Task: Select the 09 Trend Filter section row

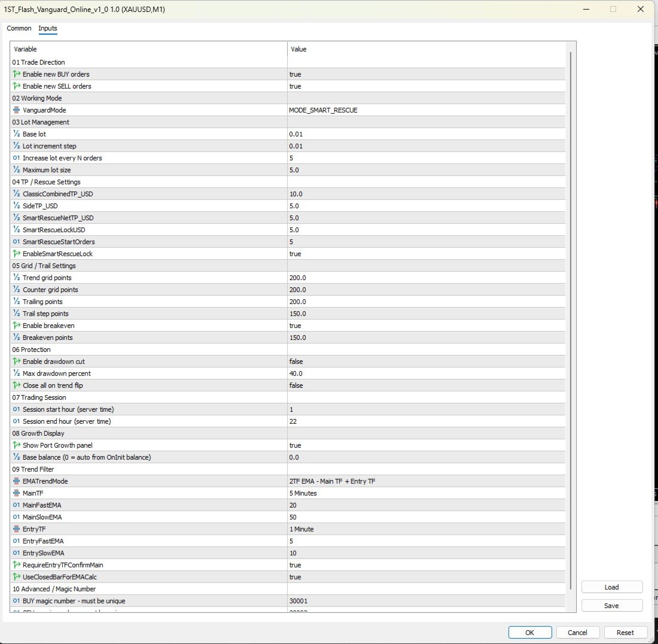Action: (x=288, y=469)
